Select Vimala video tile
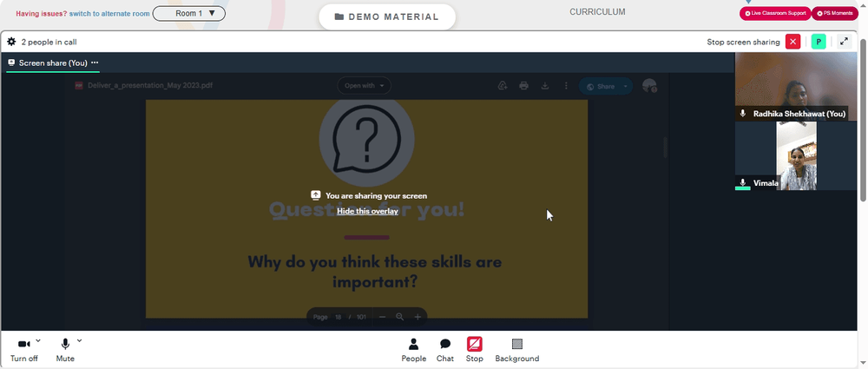Screen dimensions: 868x369 point(795,156)
